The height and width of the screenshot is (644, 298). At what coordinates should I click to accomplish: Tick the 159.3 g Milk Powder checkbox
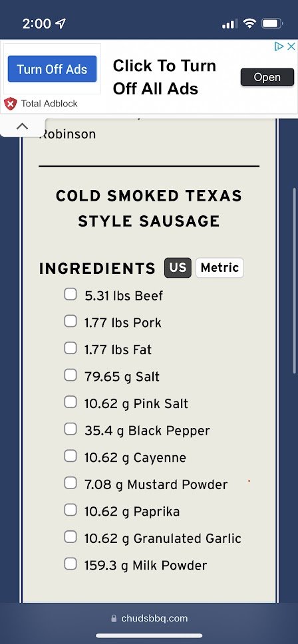click(71, 564)
